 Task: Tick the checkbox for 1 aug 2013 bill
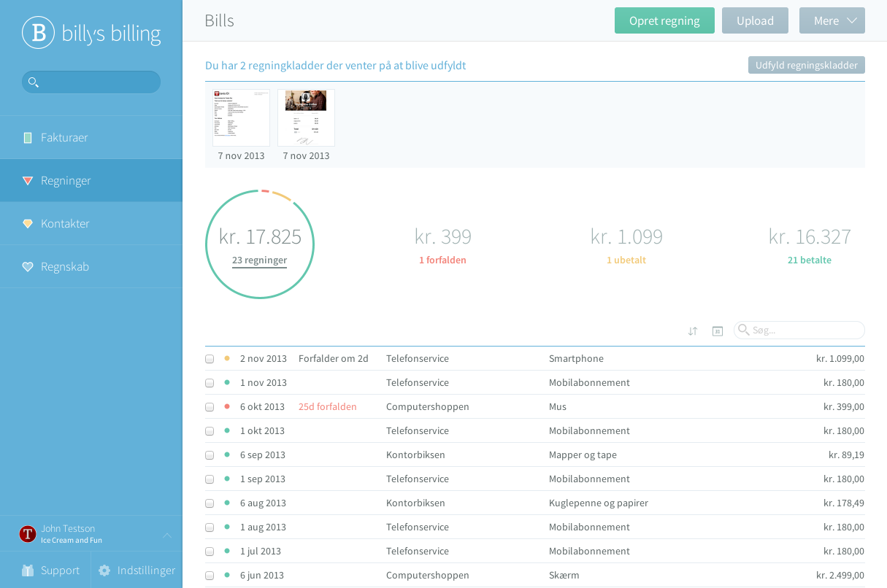coord(210,527)
